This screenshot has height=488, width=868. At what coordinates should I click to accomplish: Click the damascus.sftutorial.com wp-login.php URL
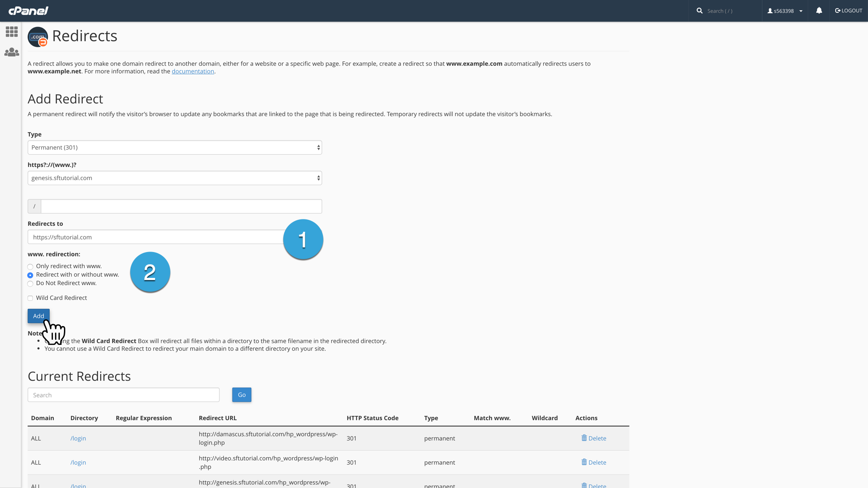click(x=268, y=438)
